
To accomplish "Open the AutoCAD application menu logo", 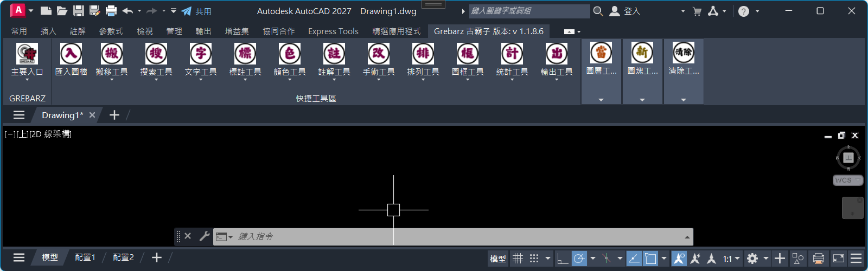I will [17, 10].
